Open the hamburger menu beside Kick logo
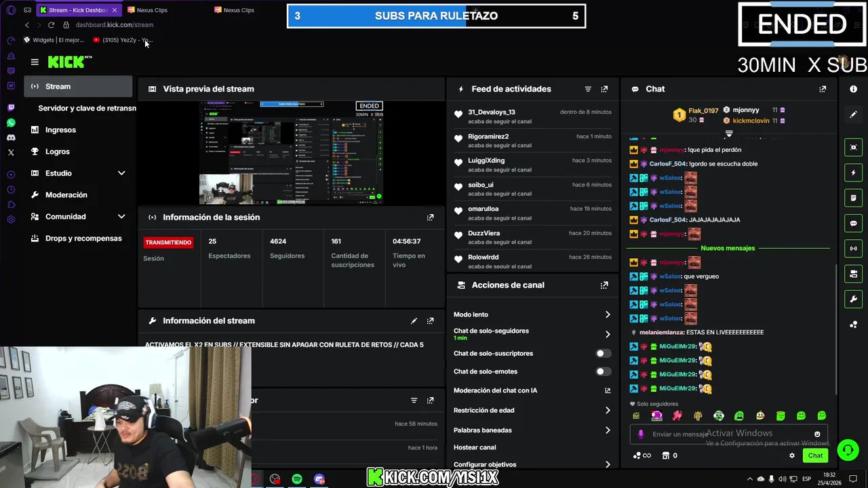This screenshot has height=488, width=868. pos(35,62)
